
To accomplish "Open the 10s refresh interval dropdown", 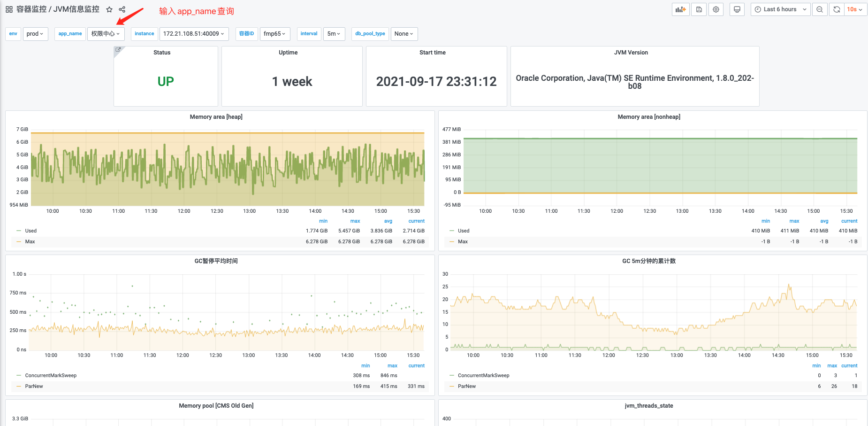I will tap(855, 9).
